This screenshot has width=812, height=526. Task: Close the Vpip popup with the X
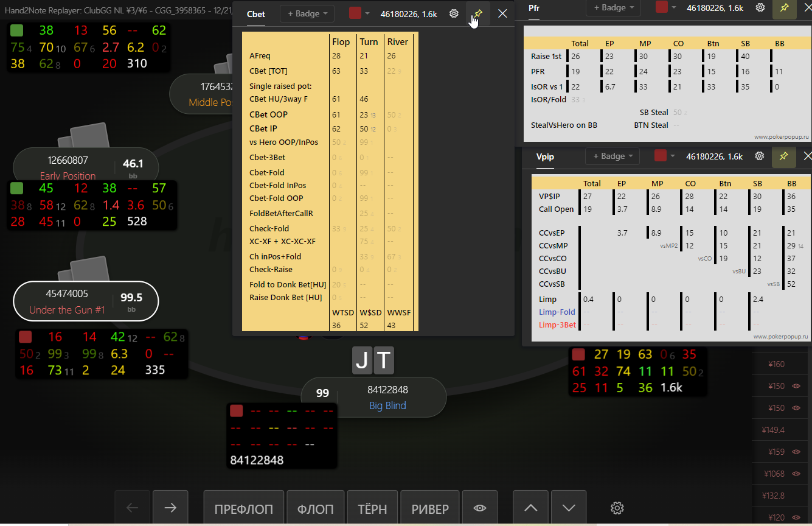(807, 156)
